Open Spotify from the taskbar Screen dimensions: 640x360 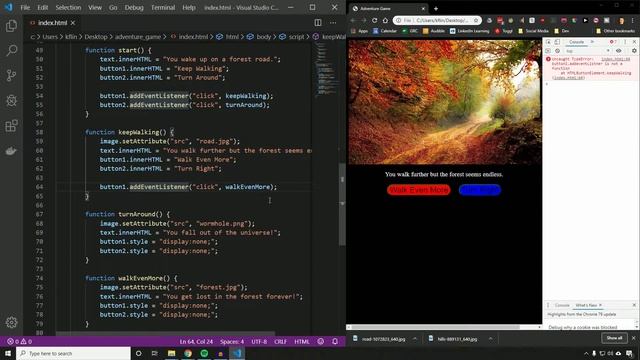coord(204,353)
